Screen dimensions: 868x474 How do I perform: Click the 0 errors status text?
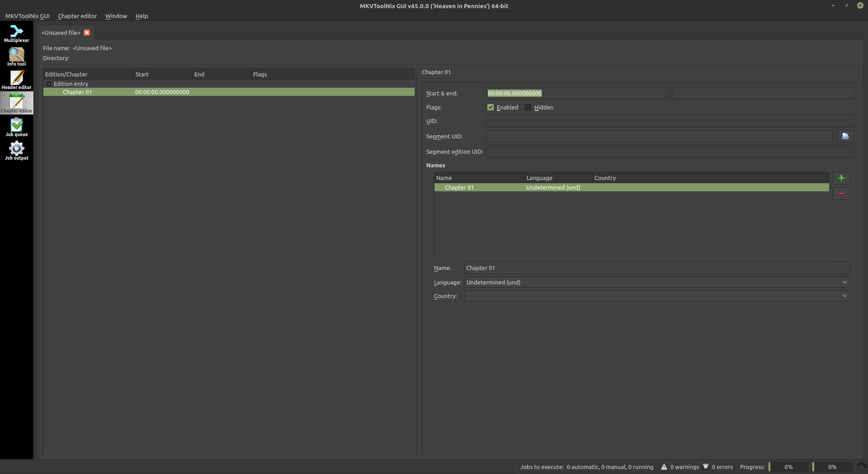[722, 467]
